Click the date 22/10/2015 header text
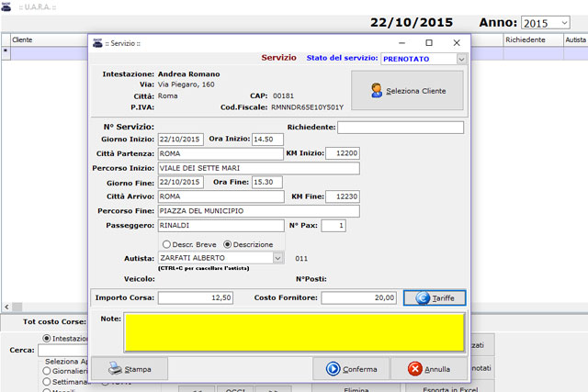588x392 pixels. [412, 22]
